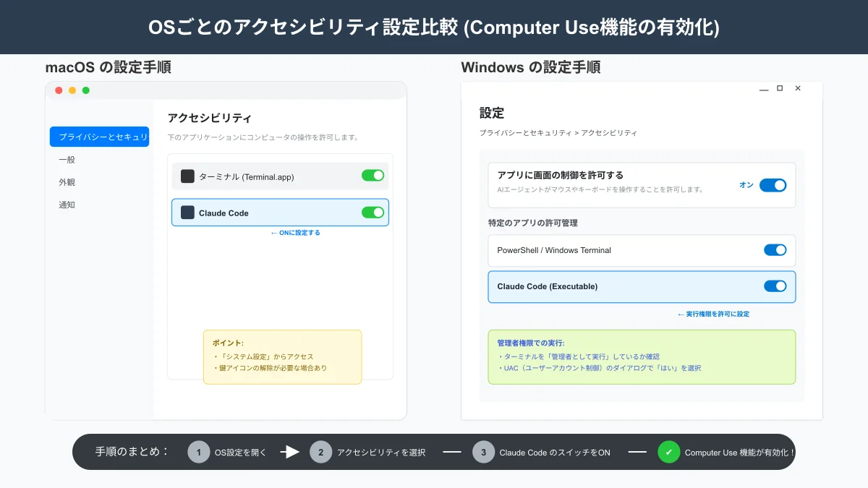Image resolution: width=868 pixels, height=488 pixels.
Task: Toggle the Claude Code (Executable) switch
Action: tap(775, 286)
